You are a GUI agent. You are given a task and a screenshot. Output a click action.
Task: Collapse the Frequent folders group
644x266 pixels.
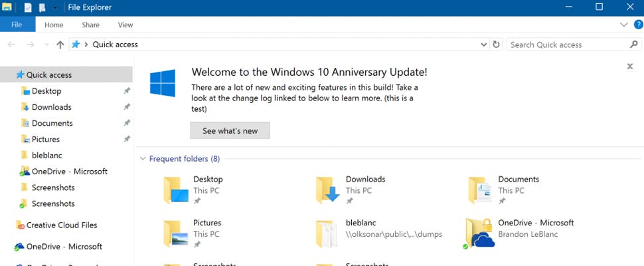pyautogui.click(x=143, y=159)
